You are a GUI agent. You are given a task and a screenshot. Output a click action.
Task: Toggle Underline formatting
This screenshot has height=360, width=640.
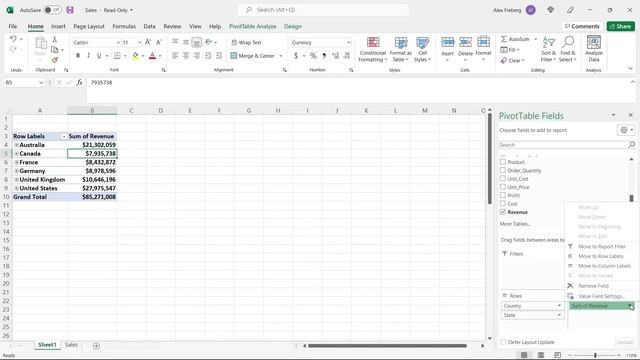99,56
